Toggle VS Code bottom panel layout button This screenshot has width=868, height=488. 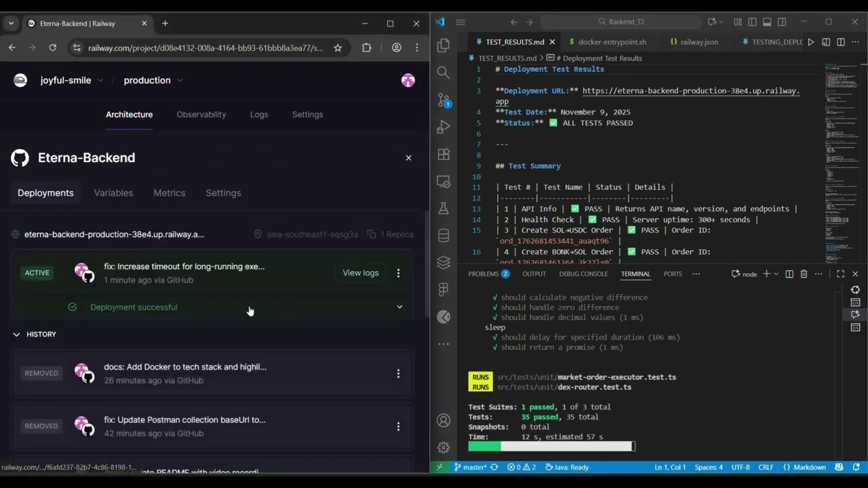click(x=767, y=22)
